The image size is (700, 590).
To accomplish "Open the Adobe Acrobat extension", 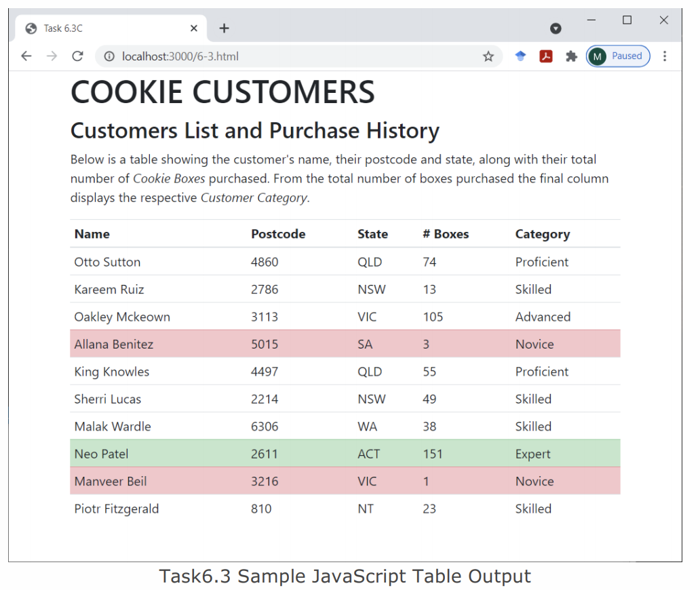I will 546,56.
